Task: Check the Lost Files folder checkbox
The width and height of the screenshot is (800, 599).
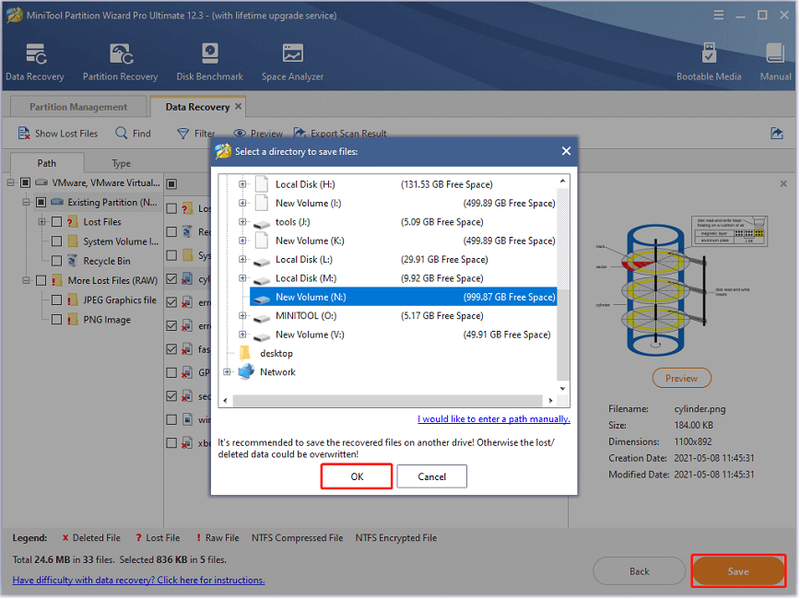Action: click(x=57, y=222)
